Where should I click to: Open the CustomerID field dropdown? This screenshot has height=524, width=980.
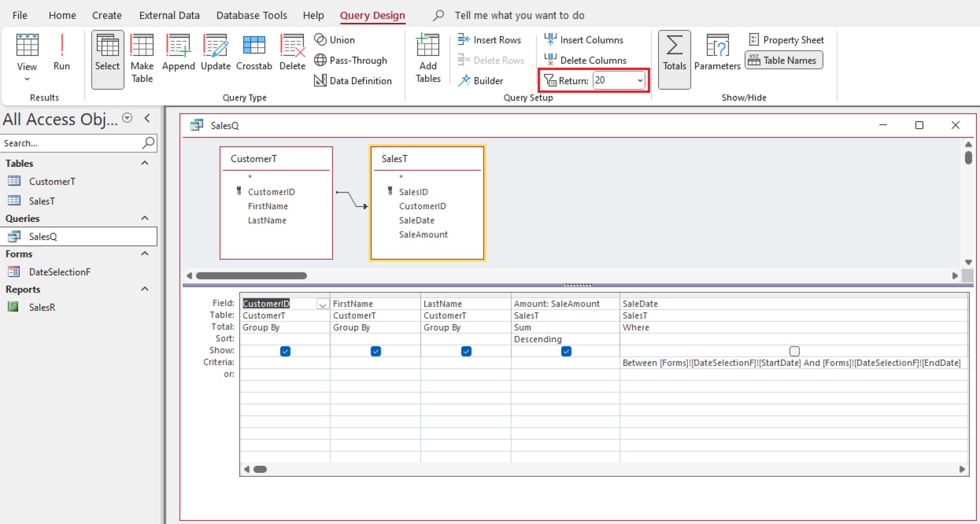coord(322,304)
